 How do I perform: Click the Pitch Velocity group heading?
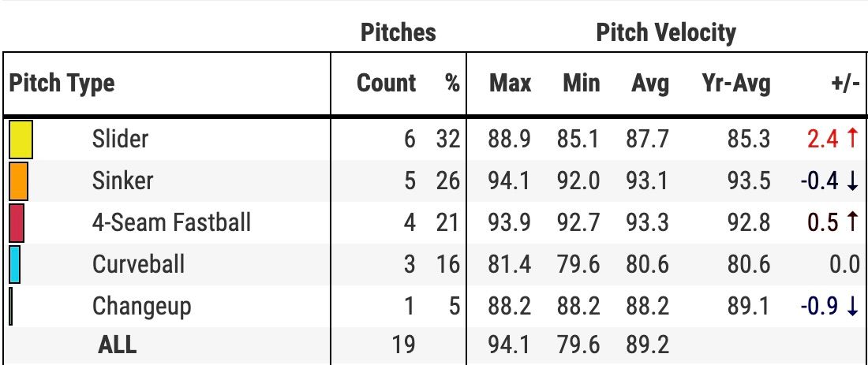pos(665,32)
